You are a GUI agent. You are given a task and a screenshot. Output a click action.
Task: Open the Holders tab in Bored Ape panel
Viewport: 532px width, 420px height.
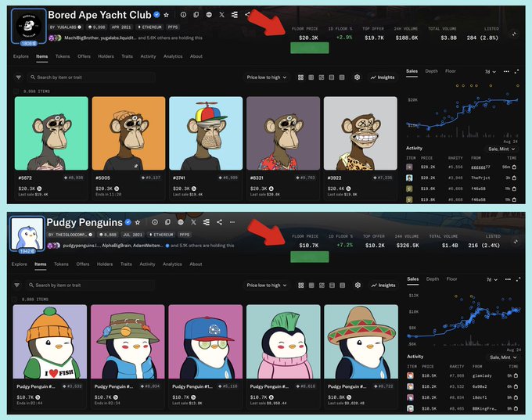click(x=106, y=56)
